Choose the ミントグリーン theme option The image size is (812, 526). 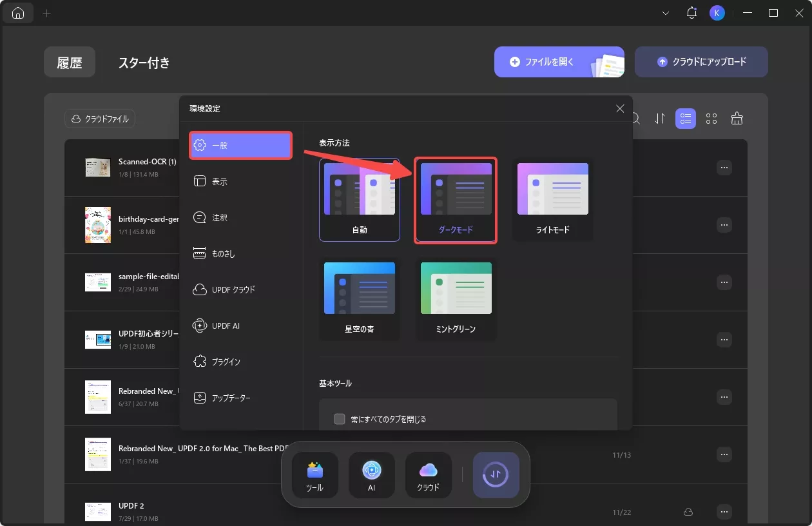point(456,299)
